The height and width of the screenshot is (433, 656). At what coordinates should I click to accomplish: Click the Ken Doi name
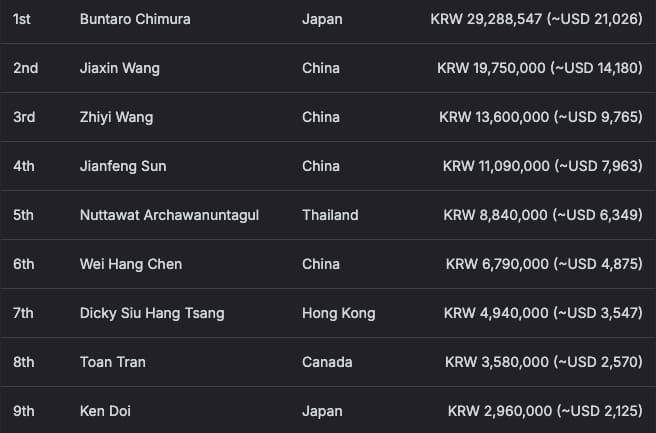[x=105, y=411]
